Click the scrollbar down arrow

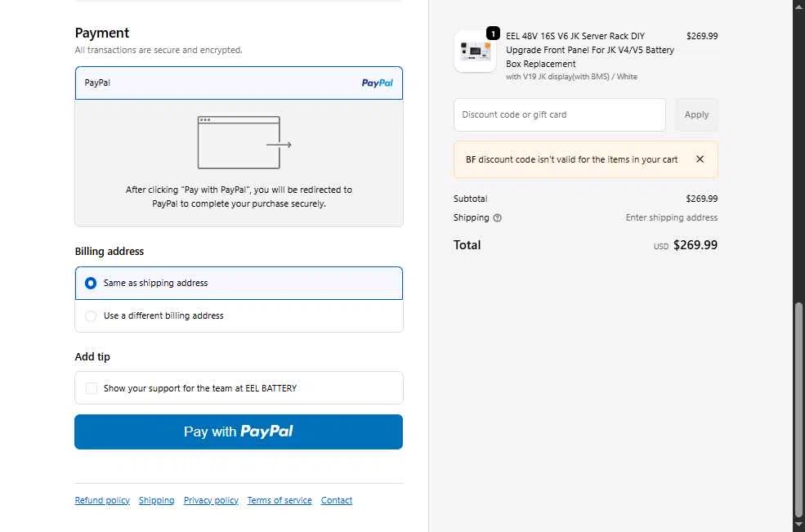pyautogui.click(x=798, y=525)
